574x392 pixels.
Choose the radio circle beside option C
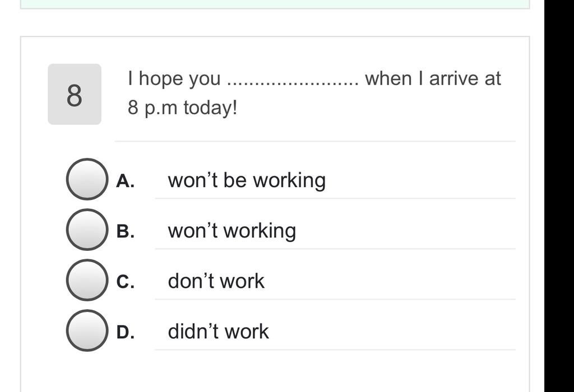87,280
